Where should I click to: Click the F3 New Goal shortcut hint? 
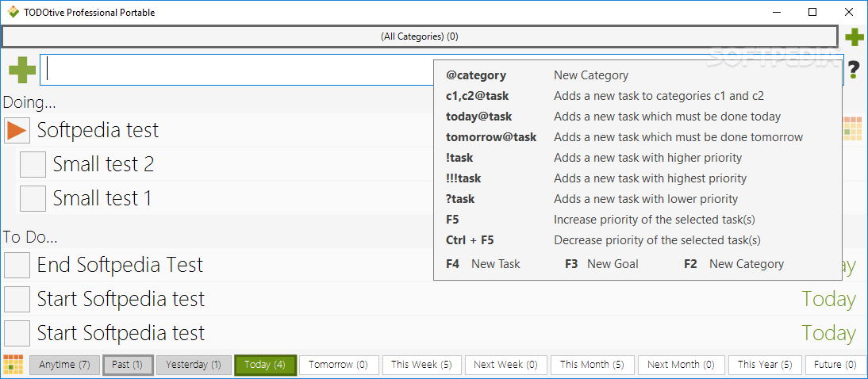(601, 265)
